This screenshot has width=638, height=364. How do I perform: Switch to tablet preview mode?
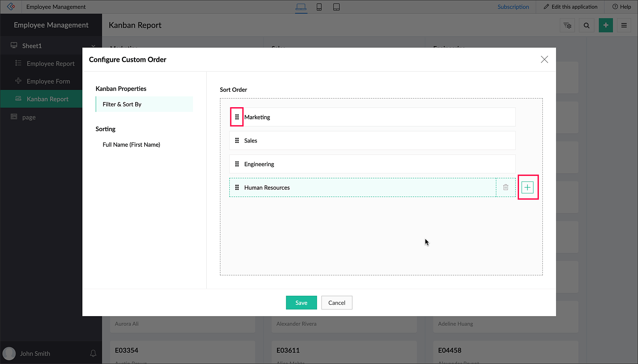tap(336, 7)
